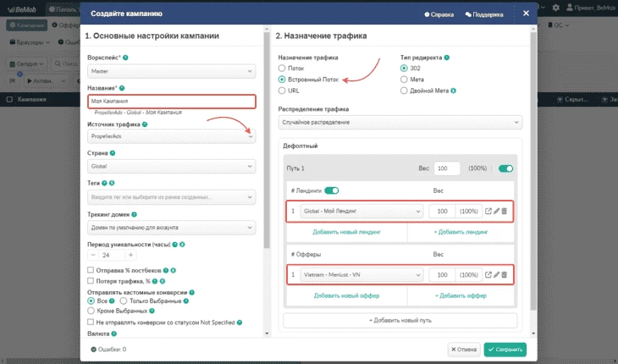Click info icon next to Двойной Мета

453,91
